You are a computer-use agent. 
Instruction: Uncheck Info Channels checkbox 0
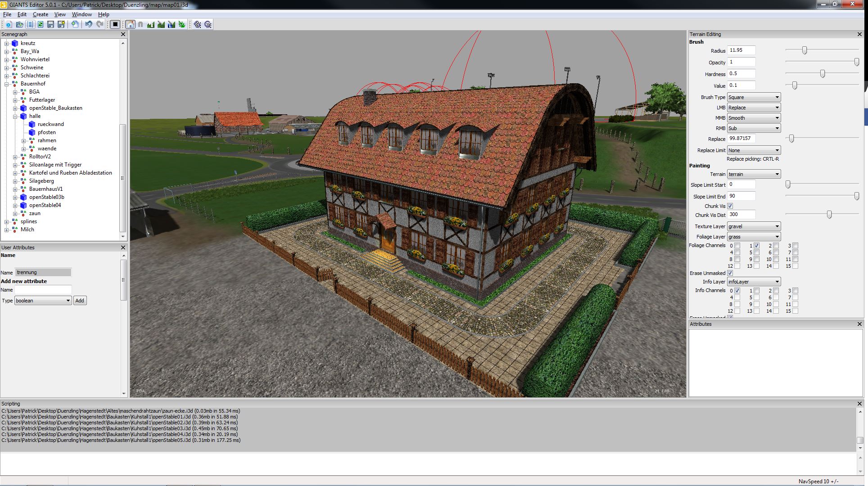click(x=737, y=291)
